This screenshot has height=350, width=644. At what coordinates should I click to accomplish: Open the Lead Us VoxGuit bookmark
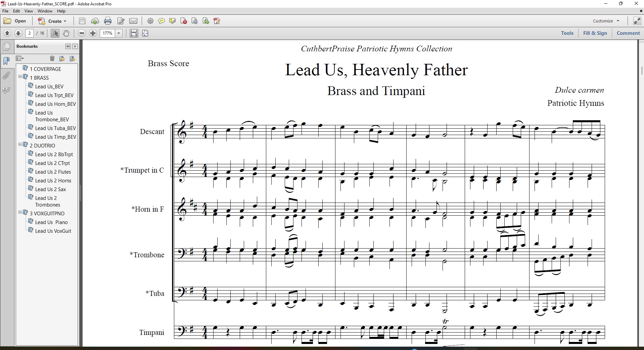[x=53, y=231]
